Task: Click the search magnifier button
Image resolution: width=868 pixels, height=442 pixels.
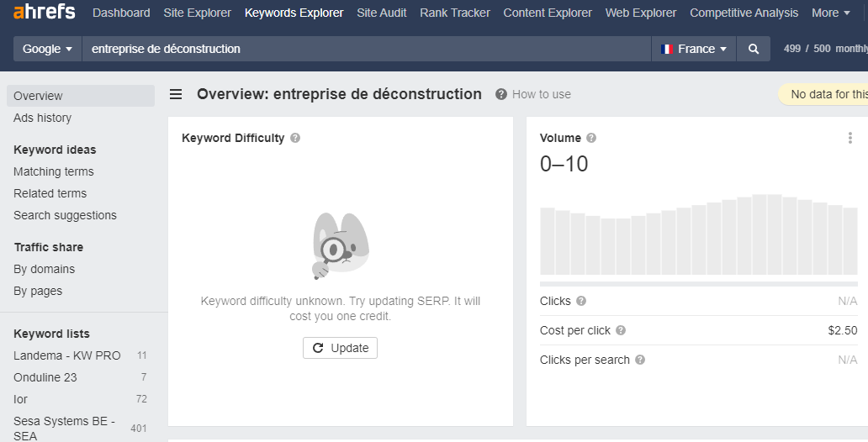Action: (x=754, y=49)
